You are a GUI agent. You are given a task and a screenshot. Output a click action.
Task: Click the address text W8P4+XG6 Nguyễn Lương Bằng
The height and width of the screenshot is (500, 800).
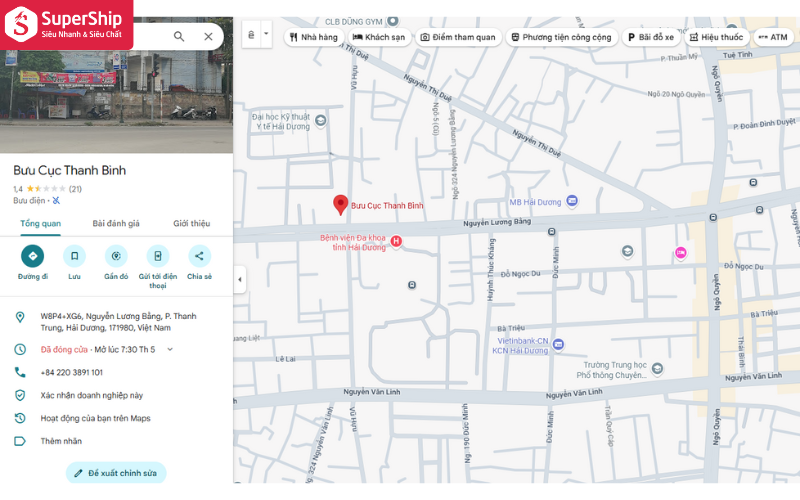[118, 322]
